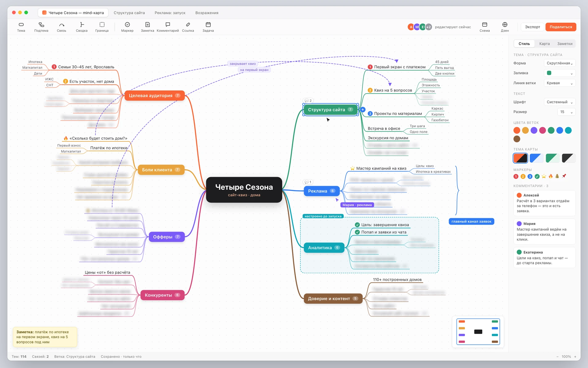Screen dimensions: 588x368
Task: Open the Реклама: запуск document tab
Action: pos(170,13)
